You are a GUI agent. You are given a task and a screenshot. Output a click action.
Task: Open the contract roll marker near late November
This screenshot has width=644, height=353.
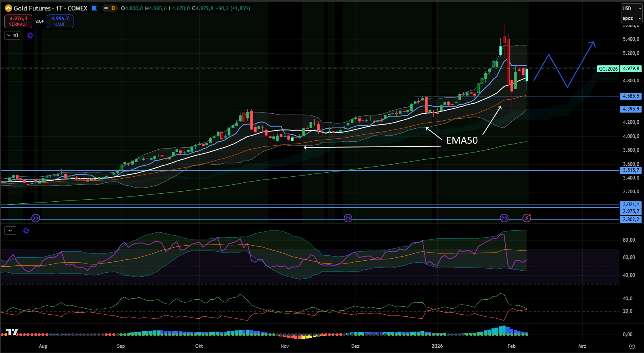[x=348, y=218]
